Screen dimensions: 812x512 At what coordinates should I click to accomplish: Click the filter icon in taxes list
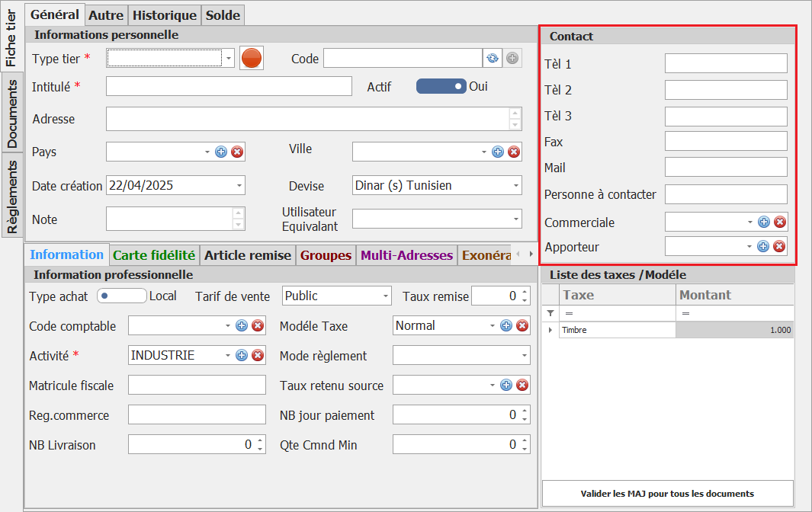tap(550, 313)
